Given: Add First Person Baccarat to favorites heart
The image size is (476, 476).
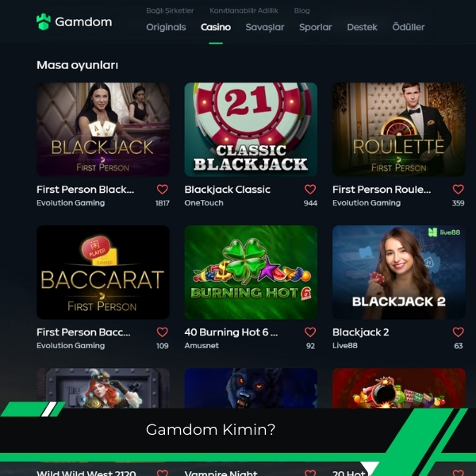Looking at the screenshot, I should click(x=163, y=332).
